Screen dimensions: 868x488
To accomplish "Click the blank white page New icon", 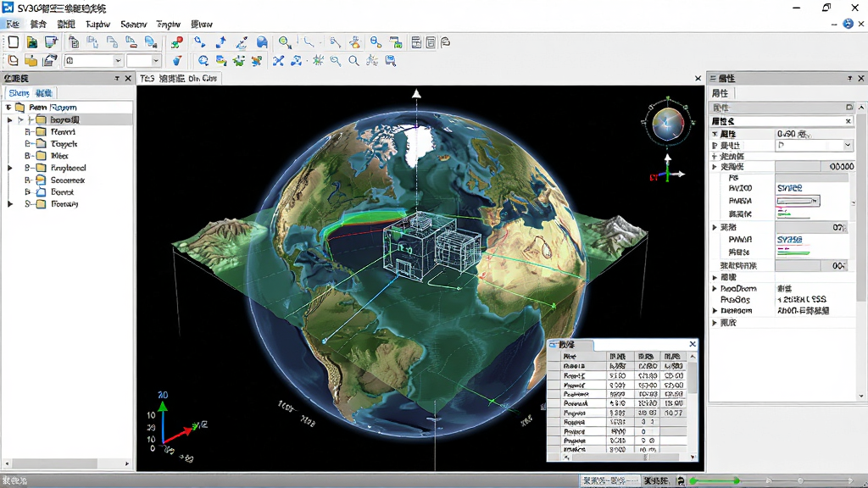I will point(14,42).
